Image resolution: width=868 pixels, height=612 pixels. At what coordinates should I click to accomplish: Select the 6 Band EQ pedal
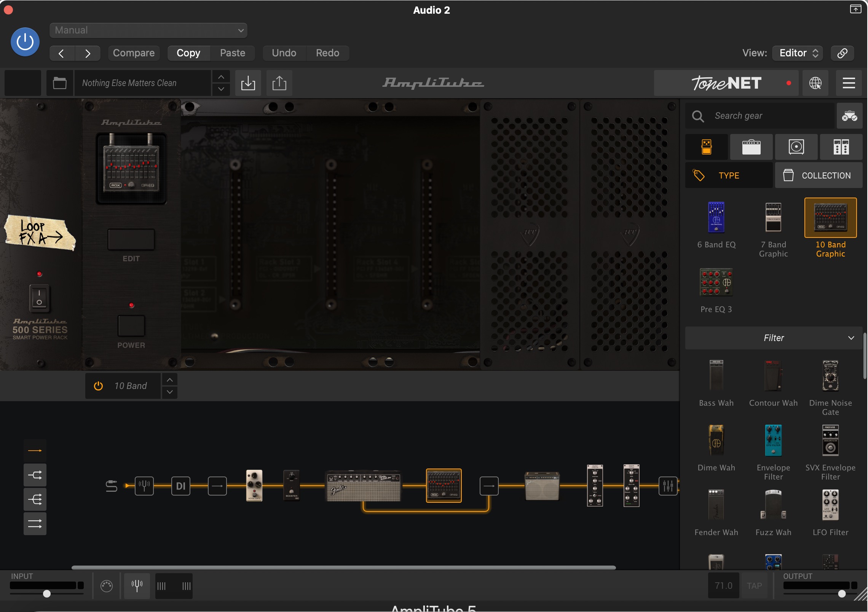pyautogui.click(x=716, y=225)
